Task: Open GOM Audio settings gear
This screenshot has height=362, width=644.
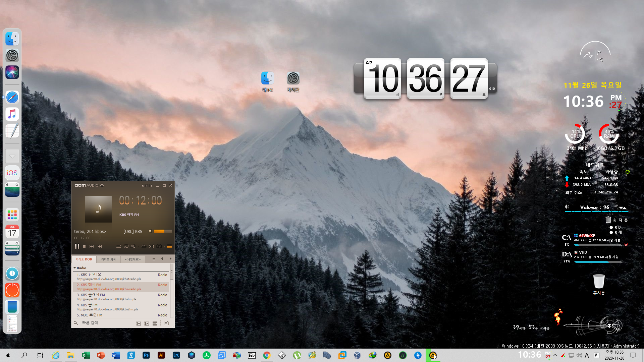Action: pyautogui.click(x=102, y=185)
